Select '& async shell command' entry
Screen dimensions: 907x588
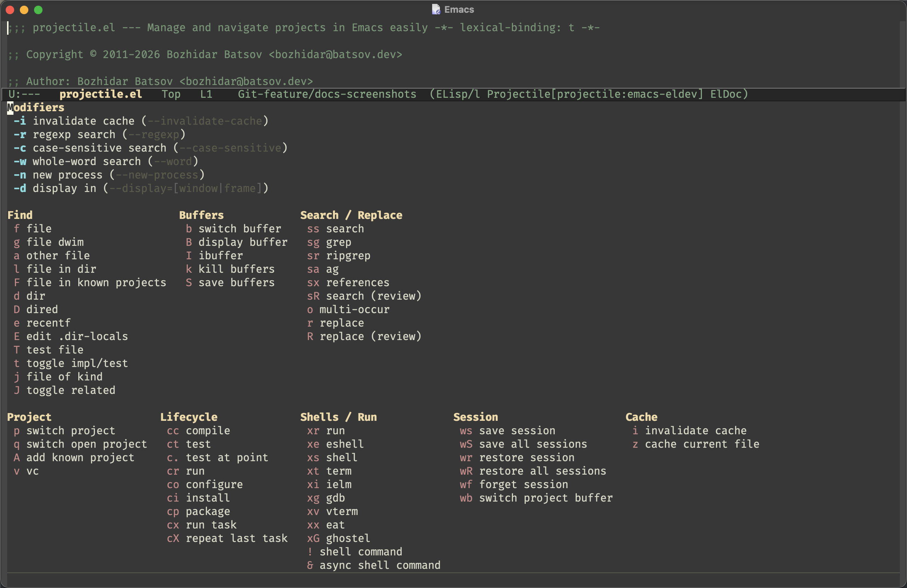coord(374,566)
